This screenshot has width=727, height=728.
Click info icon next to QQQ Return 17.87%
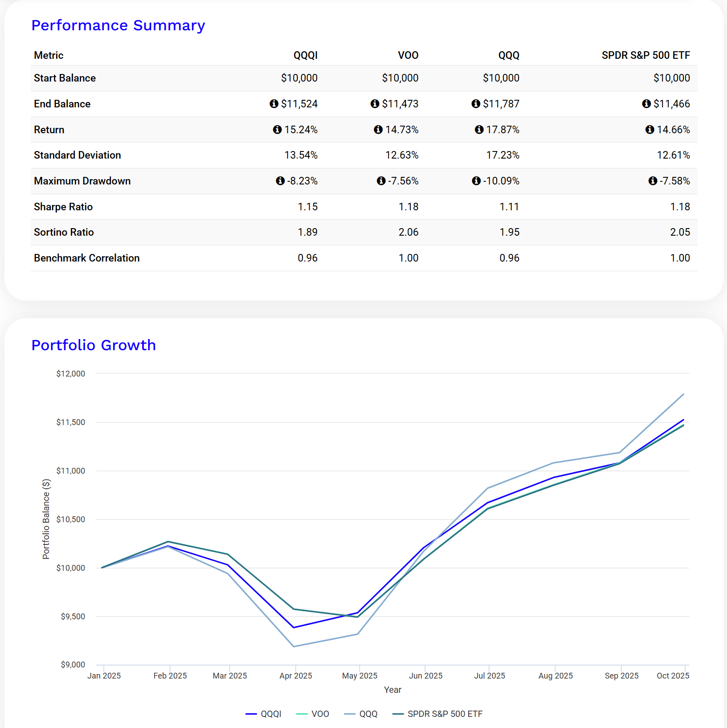point(479,130)
